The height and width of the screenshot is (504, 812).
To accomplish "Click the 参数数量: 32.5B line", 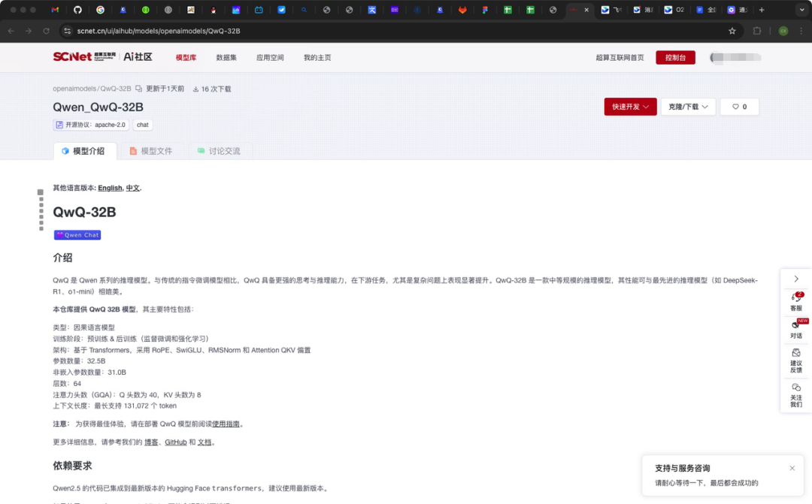I will tap(79, 361).
